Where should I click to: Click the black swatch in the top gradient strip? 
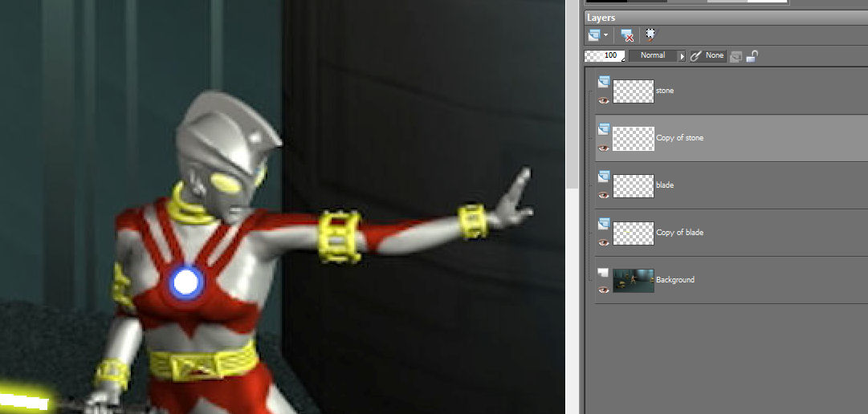(x=606, y=1)
